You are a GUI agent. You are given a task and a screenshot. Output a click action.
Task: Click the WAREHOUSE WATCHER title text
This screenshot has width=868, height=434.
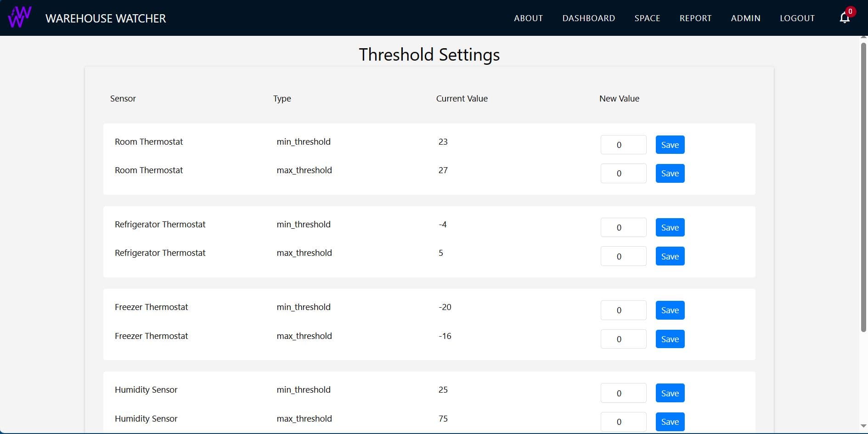point(106,18)
